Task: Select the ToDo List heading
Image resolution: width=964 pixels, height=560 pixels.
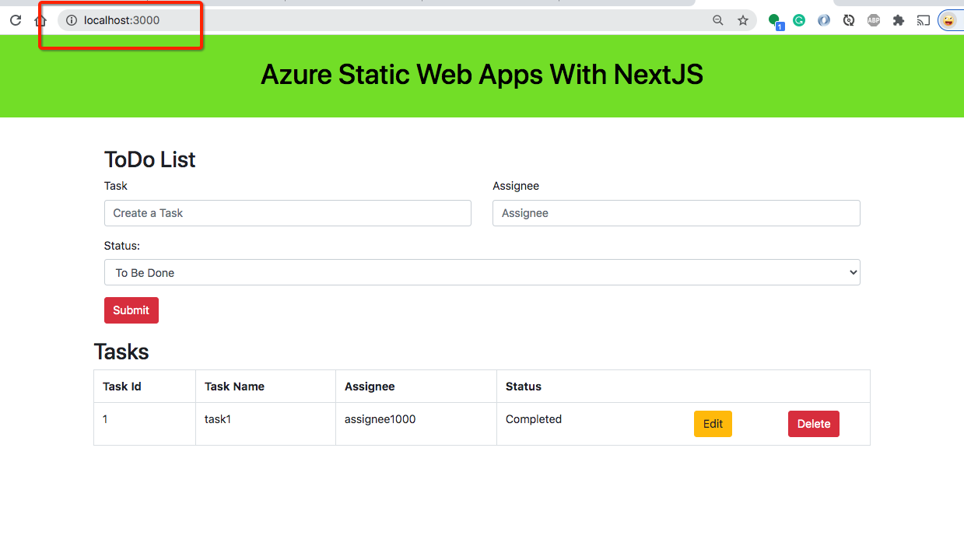Action: (x=150, y=159)
